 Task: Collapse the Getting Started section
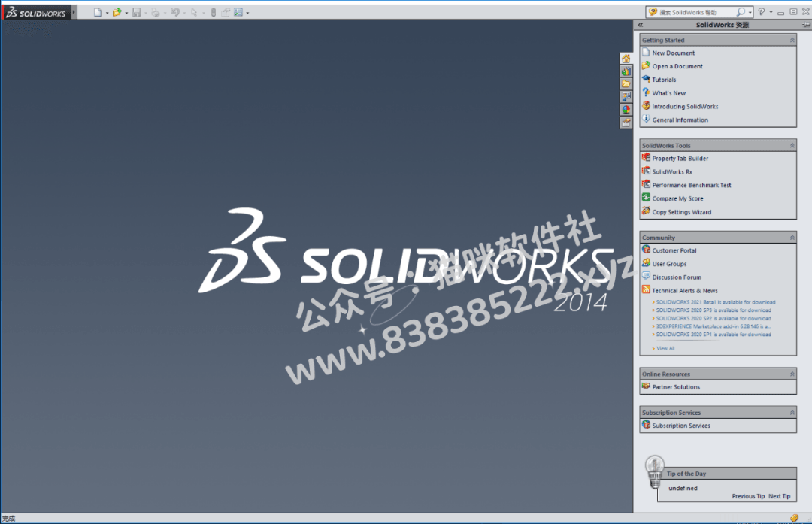[x=792, y=40]
